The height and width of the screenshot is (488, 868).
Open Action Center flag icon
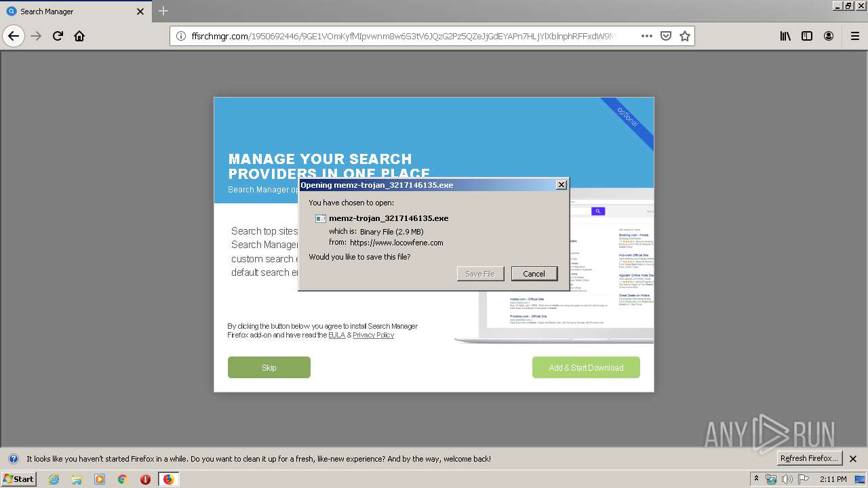coord(803,479)
